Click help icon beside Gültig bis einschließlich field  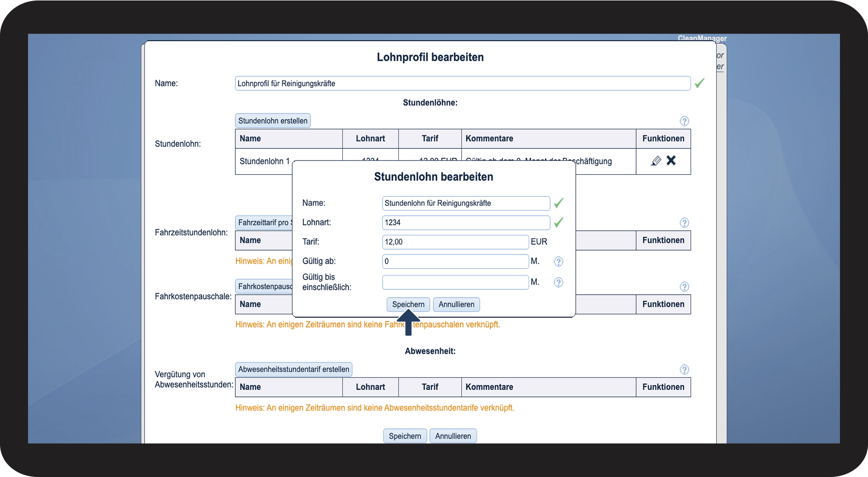coord(559,282)
